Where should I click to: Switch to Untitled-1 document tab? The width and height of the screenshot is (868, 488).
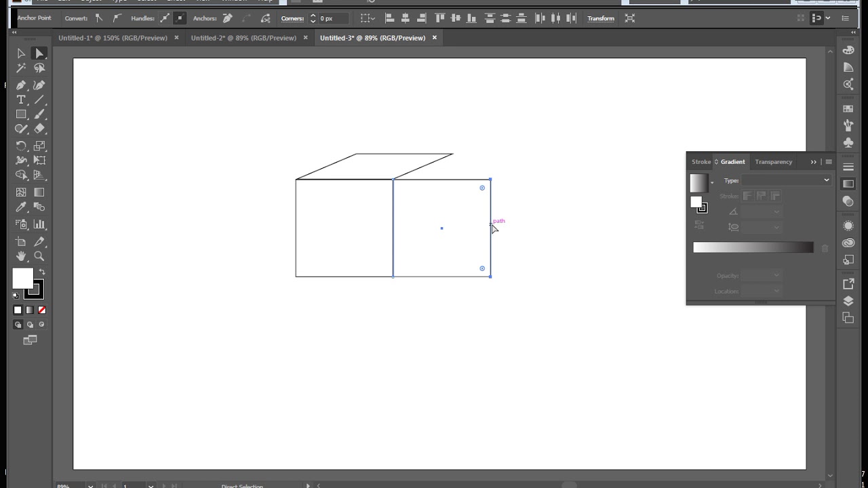[113, 38]
